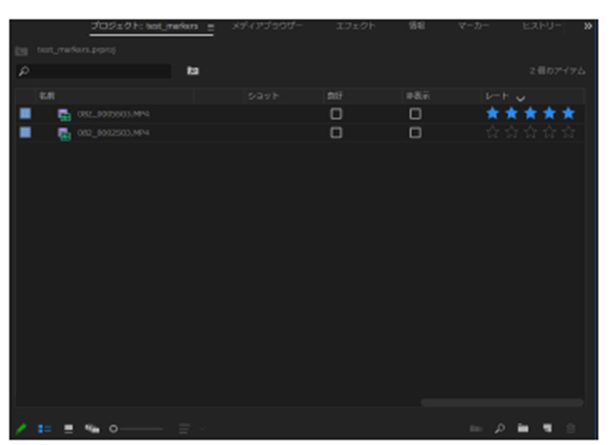Switch to the エフェクト tab
This screenshot has width=610, height=445.
click(355, 25)
